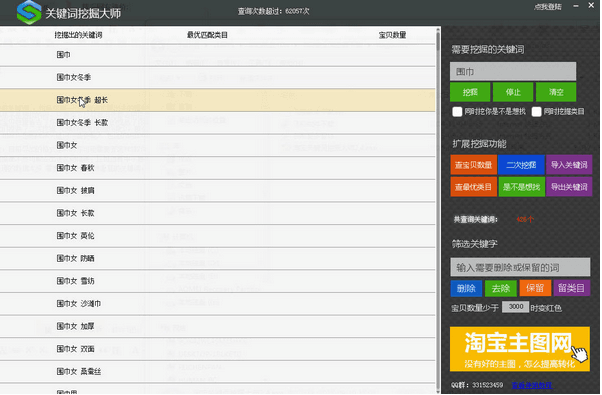Click the 最优匹配类目 column header

(x=207, y=35)
